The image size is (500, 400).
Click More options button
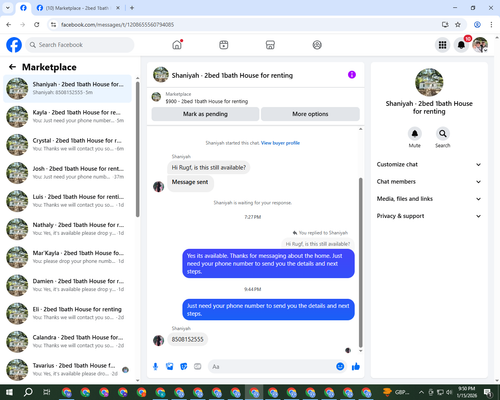pyautogui.click(x=310, y=114)
